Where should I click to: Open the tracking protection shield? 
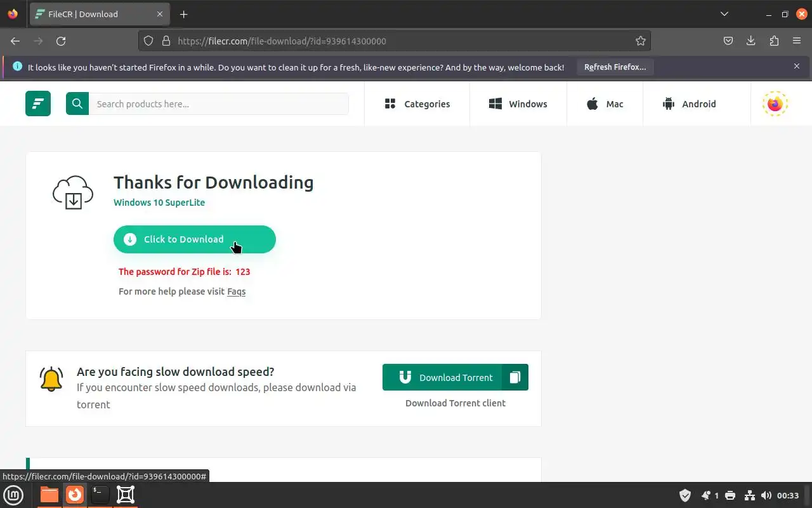(148, 41)
